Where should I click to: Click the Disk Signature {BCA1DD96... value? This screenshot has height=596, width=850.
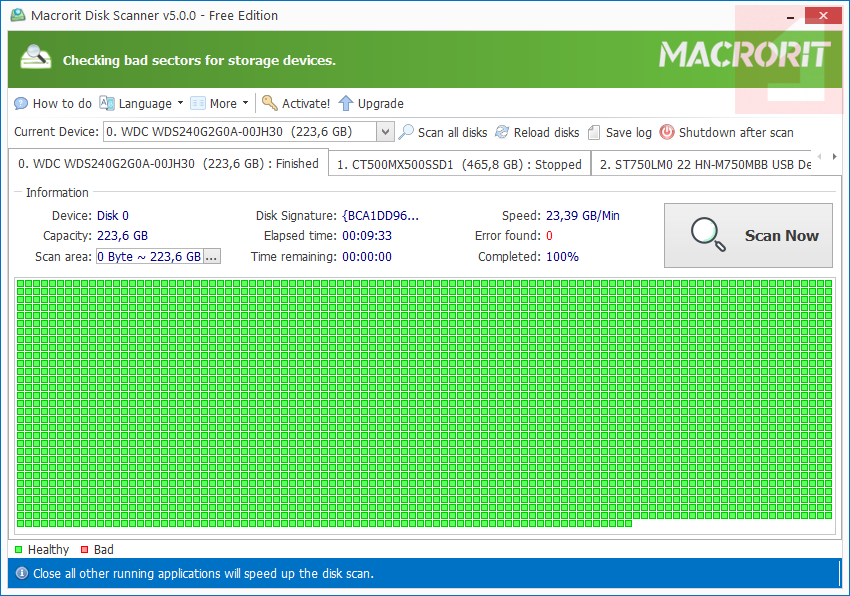coord(381,216)
